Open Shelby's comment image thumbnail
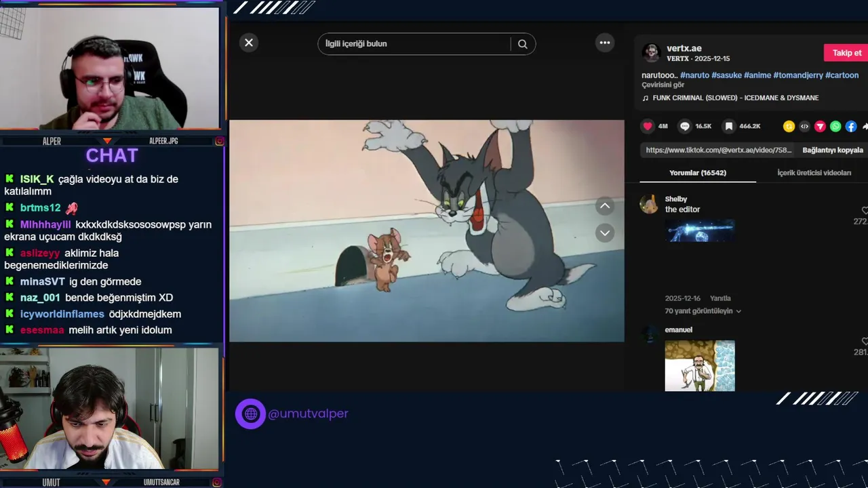Image resolution: width=868 pixels, height=488 pixels. pos(700,230)
